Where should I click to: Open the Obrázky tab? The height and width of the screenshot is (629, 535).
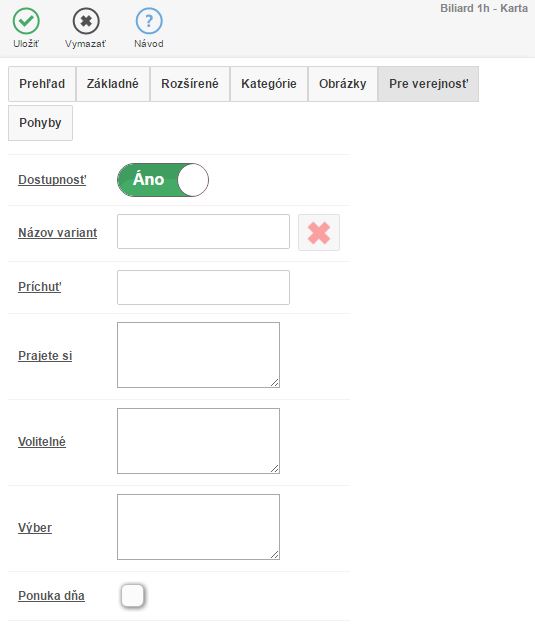[x=342, y=84]
